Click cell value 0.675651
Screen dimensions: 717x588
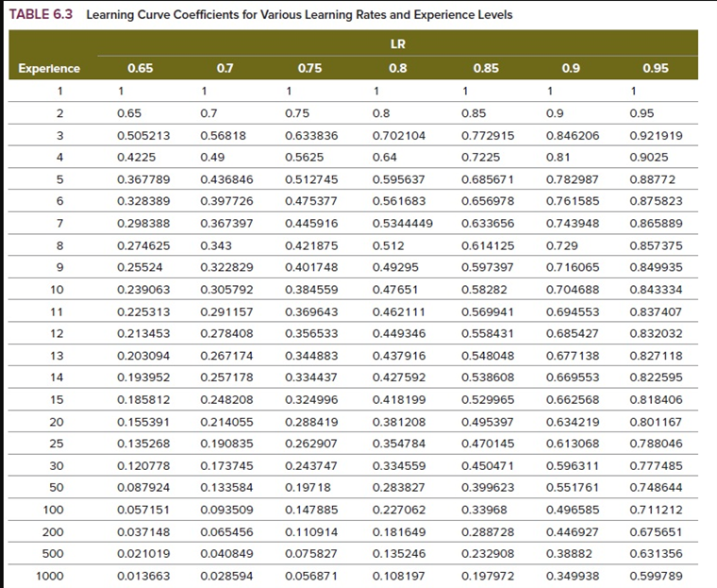tap(657, 532)
